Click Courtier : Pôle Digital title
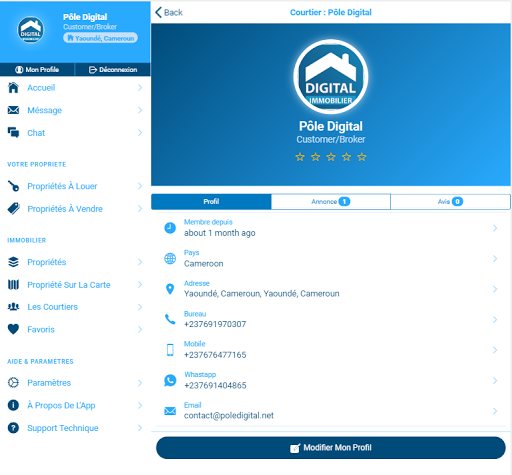 point(331,12)
